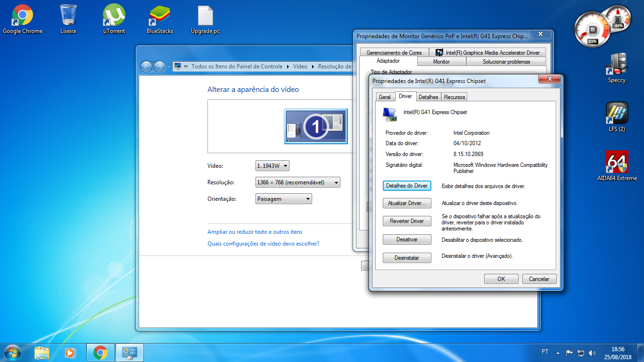Click the driver date 04/10/2012
This screenshot has height=362, width=644.
(467, 143)
